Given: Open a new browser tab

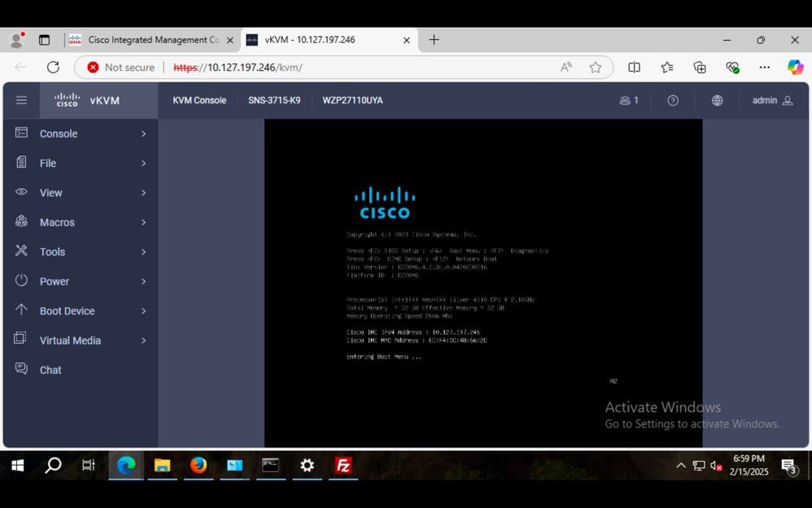Looking at the screenshot, I should pos(434,40).
